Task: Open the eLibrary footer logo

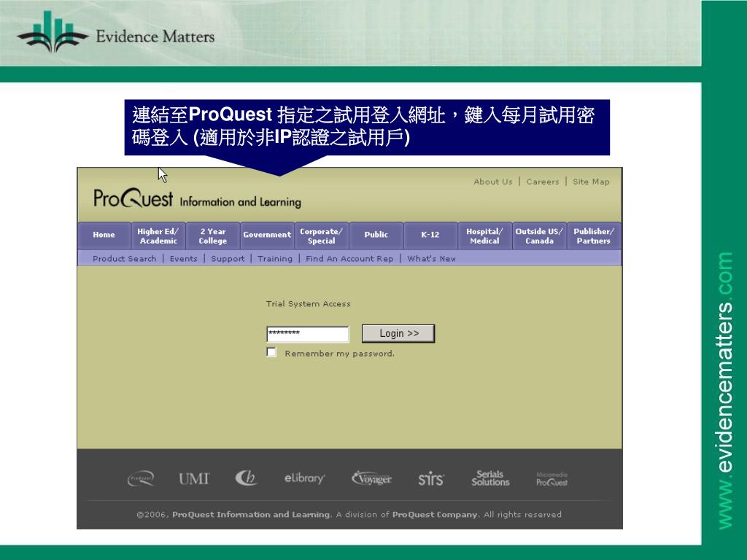Action: coord(304,478)
